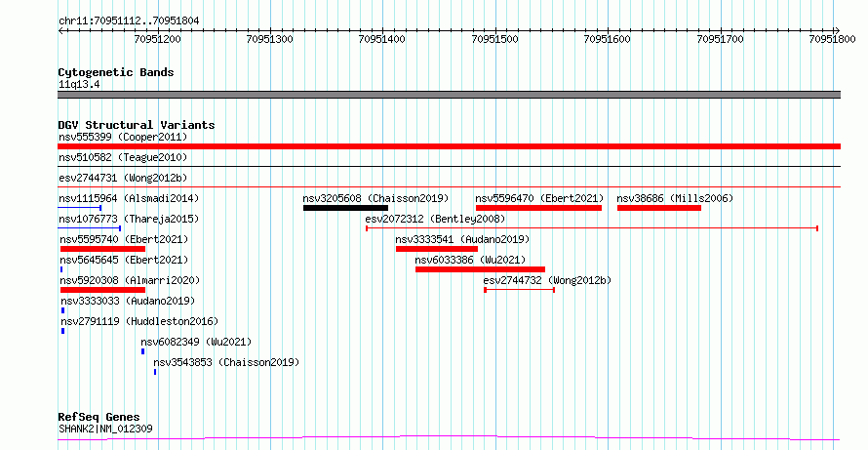
Task: Click nsv3205608 (Chaisson2019) label
Action: [x=375, y=198]
